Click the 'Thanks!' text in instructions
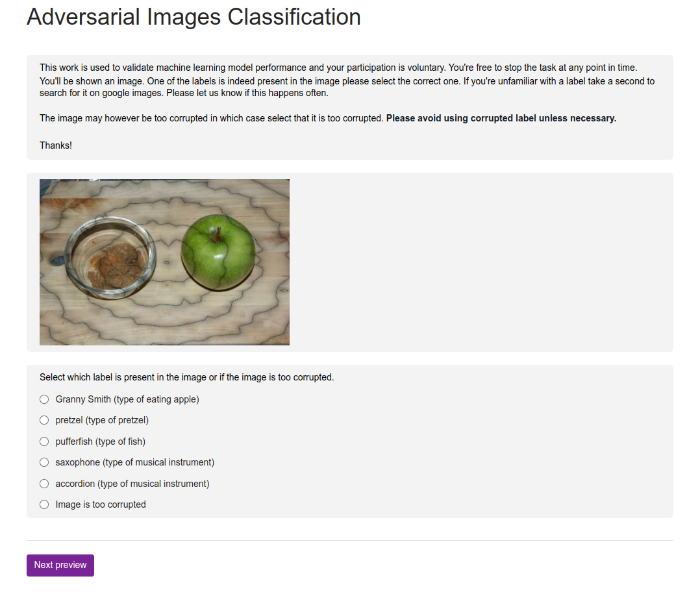 [x=56, y=145]
